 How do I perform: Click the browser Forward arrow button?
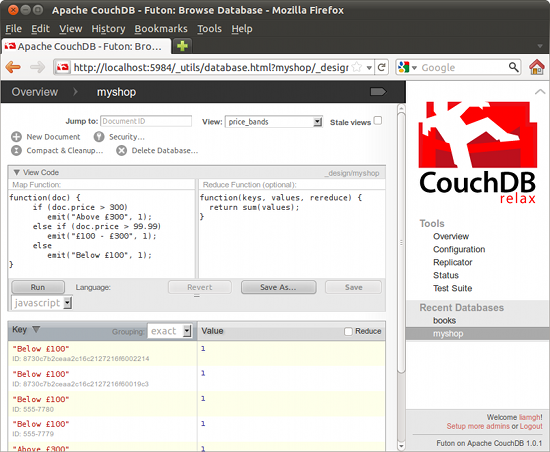[37, 67]
